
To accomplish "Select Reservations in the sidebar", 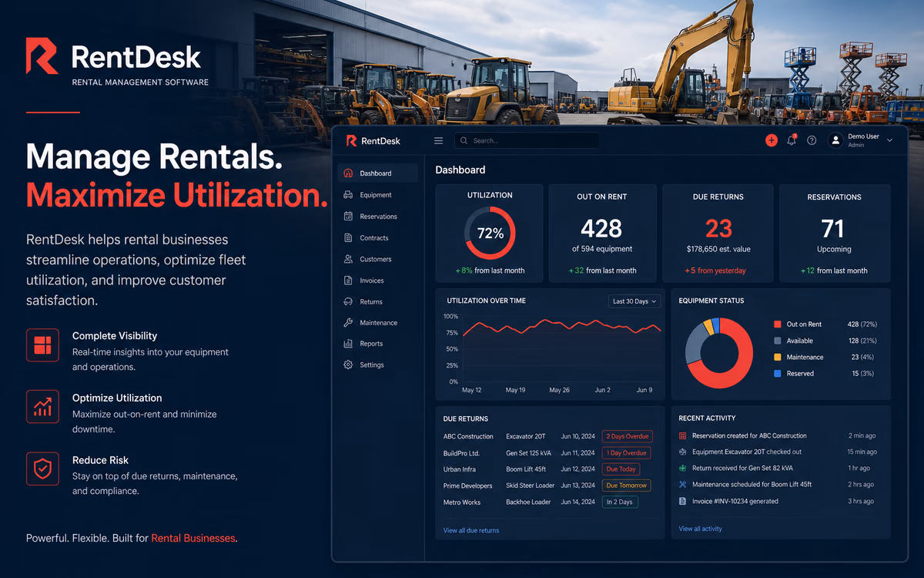I will click(x=378, y=217).
